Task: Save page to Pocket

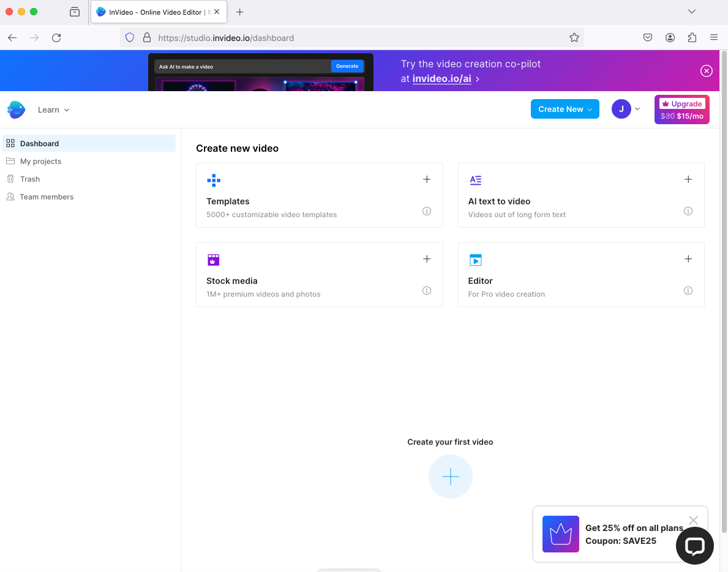Action: pos(647,38)
